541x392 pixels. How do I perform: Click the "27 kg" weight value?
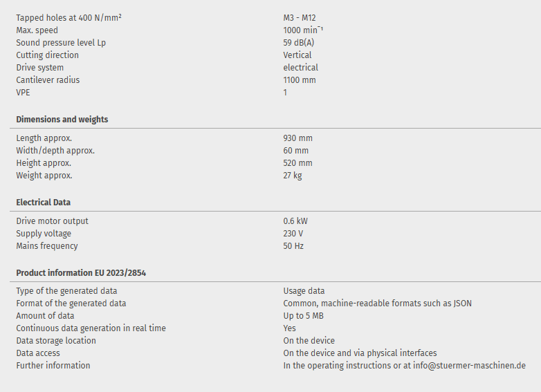click(x=293, y=176)
